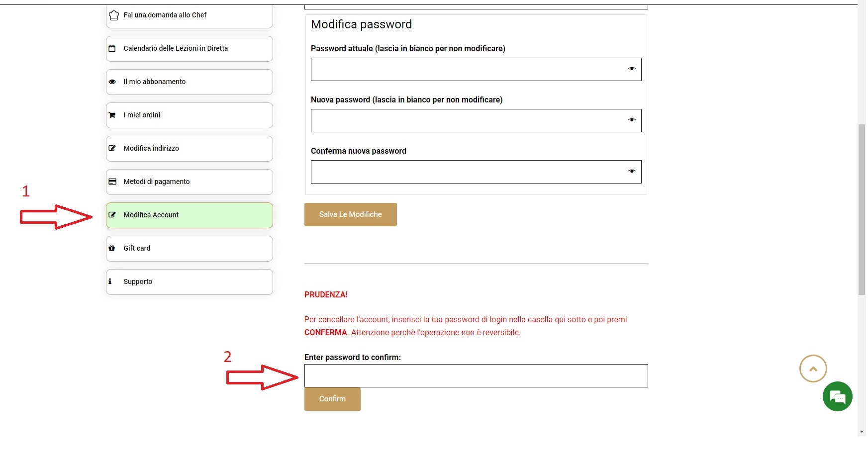Focus the Enter password to confirm field
This screenshot has height=465, width=868.
(x=476, y=375)
